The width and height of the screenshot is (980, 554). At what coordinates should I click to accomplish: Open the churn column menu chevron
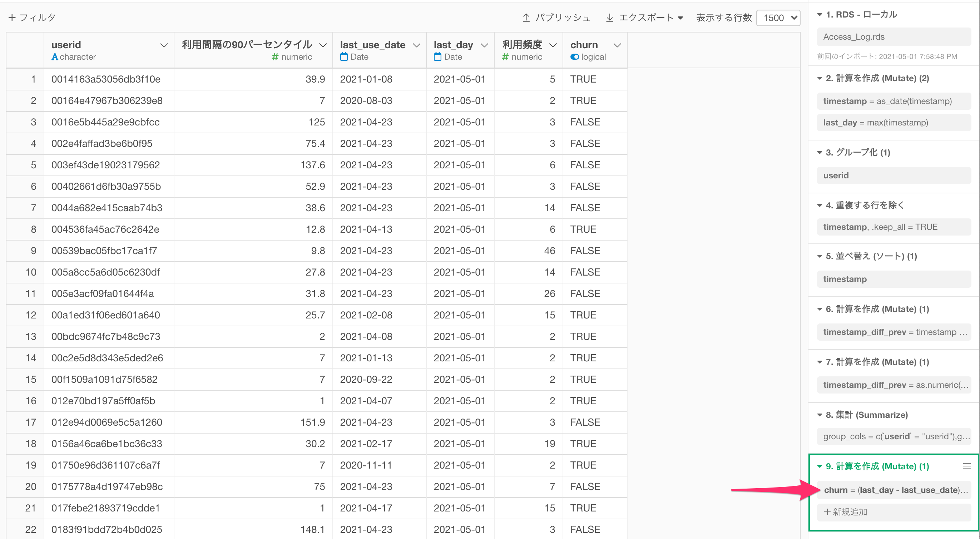618,45
